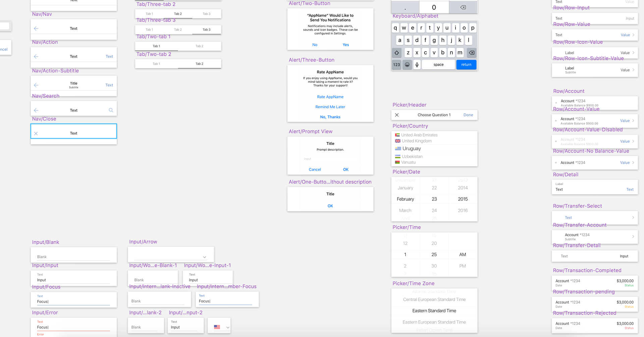This screenshot has height=337, width=644.
Task: Tap the blue return key
Action: click(x=466, y=65)
